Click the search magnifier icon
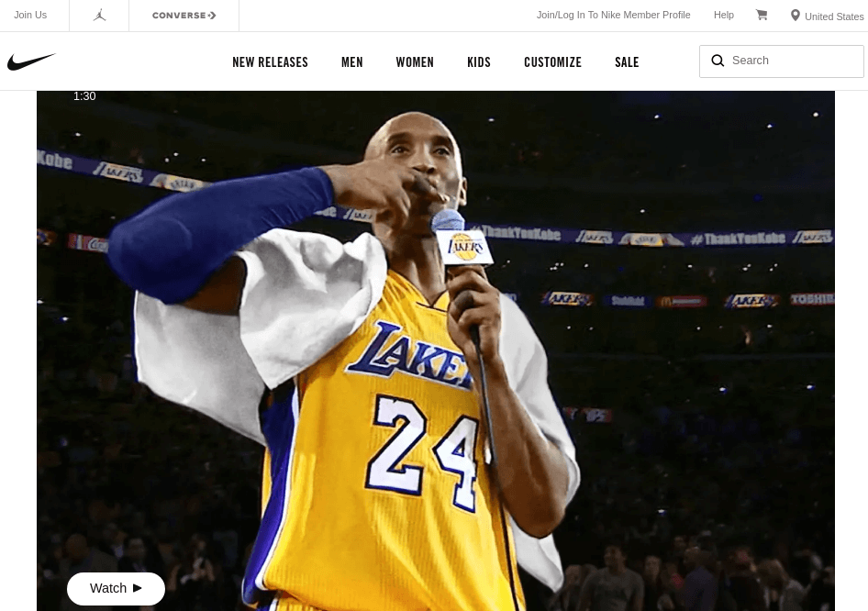 (x=718, y=61)
